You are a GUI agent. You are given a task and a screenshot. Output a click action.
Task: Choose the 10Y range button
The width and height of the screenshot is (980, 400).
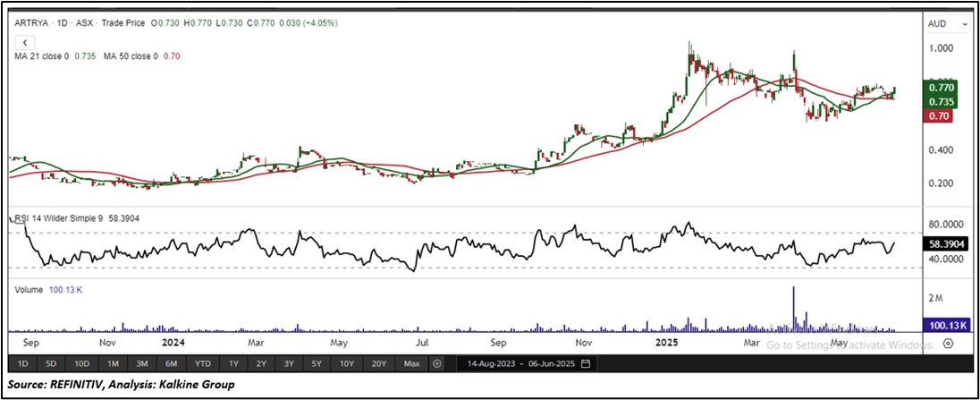pyautogui.click(x=347, y=363)
